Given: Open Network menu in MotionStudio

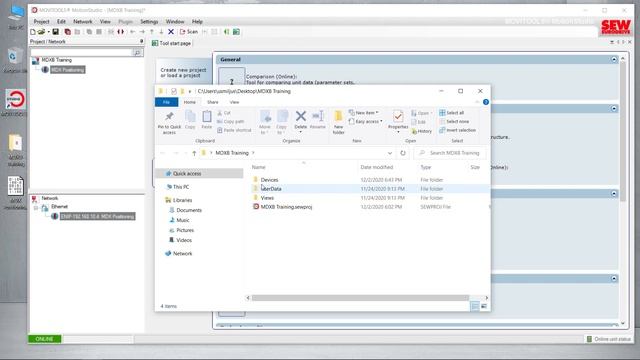Looking at the screenshot, I should click(82, 22).
